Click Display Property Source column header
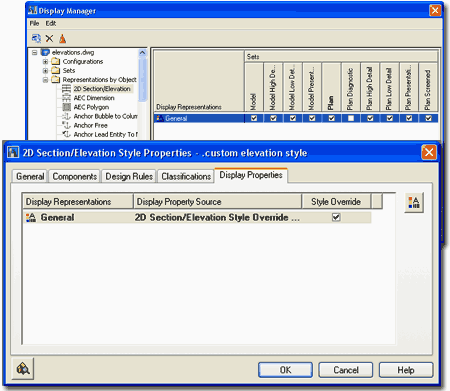The width and height of the screenshot is (450, 391). [217, 202]
